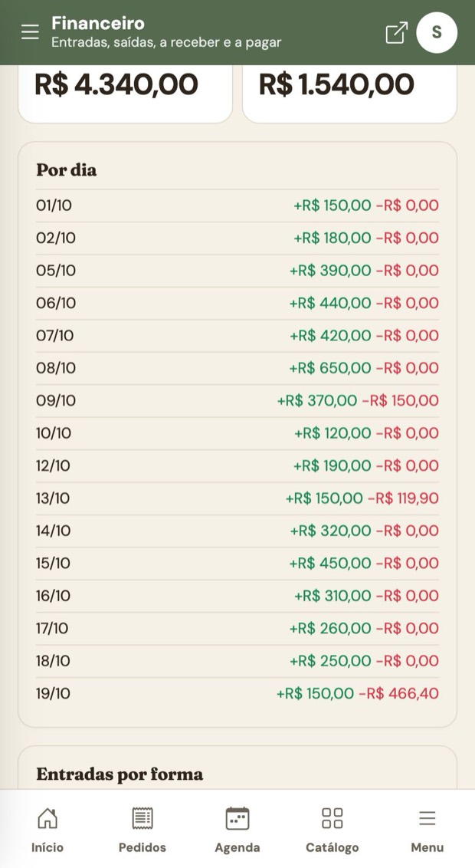
Task: Select the 09/10 daily row
Action: [x=237, y=401]
